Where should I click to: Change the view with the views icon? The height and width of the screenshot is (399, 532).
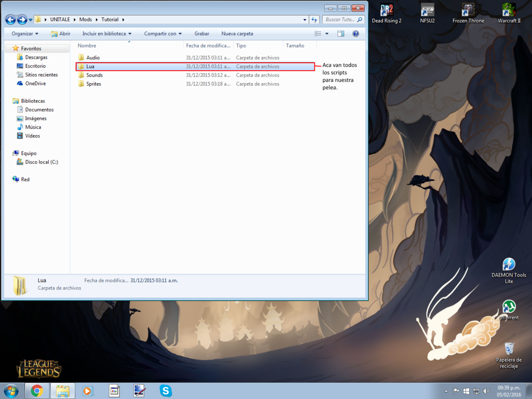[x=318, y=34]
